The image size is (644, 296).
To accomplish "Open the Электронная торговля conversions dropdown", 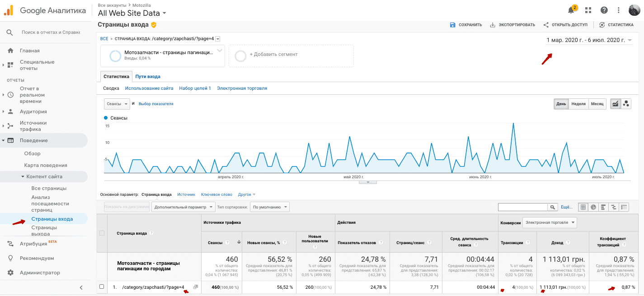I will [x=550, y=222].
